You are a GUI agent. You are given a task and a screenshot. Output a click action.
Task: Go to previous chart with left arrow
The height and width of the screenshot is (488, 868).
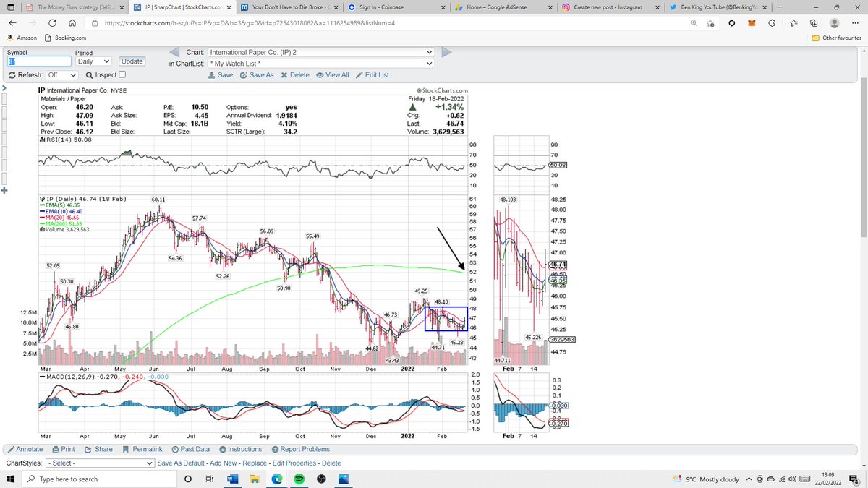click(x=174, y=52)
